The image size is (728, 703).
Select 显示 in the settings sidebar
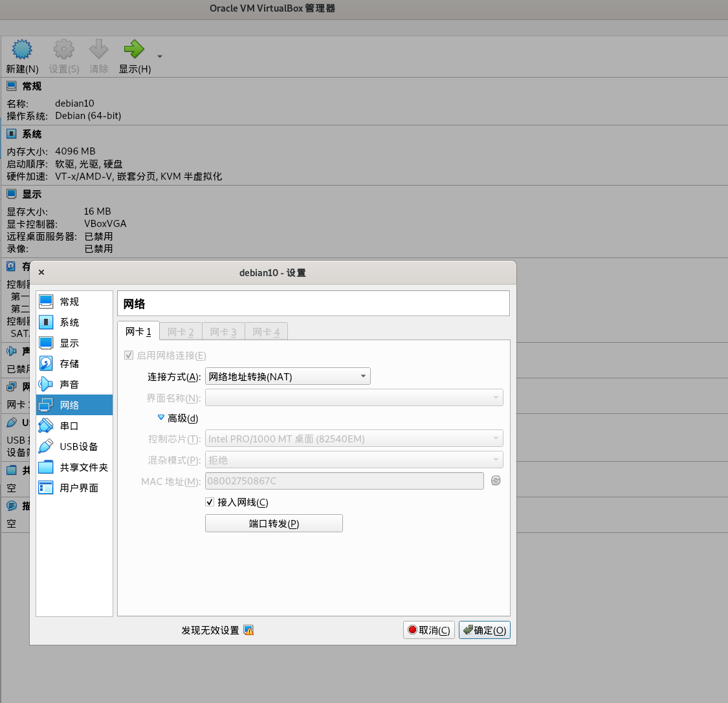pos(74,343)
